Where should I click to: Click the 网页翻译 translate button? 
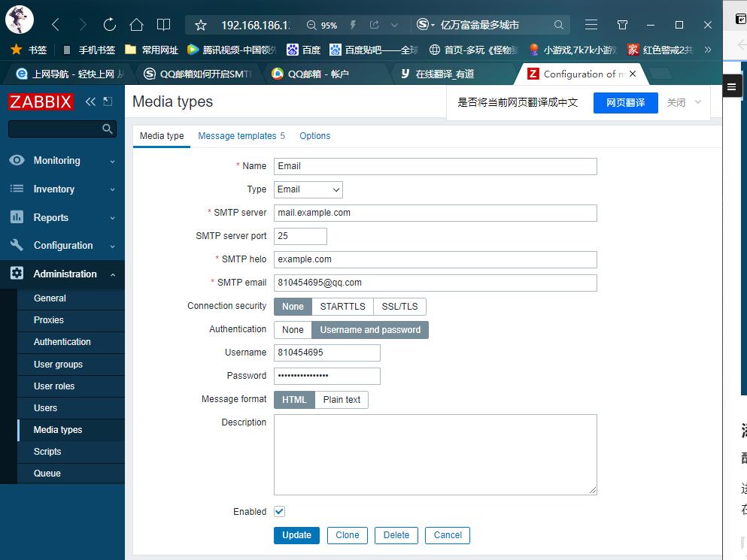626,102
